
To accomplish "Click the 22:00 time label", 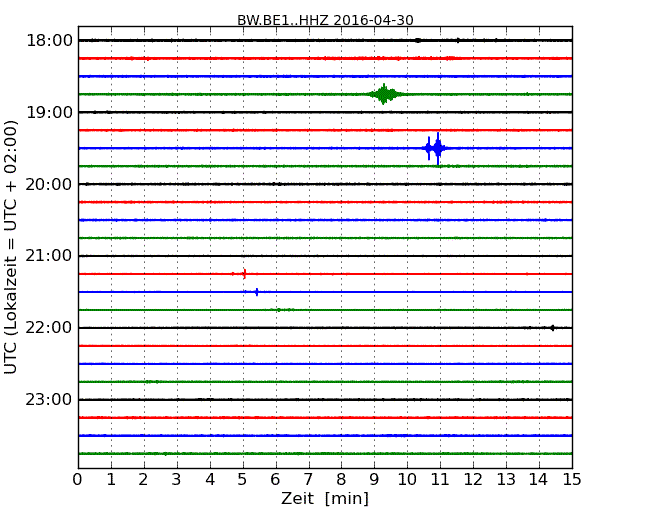I will pyautogui.click(x=49, y=328).
